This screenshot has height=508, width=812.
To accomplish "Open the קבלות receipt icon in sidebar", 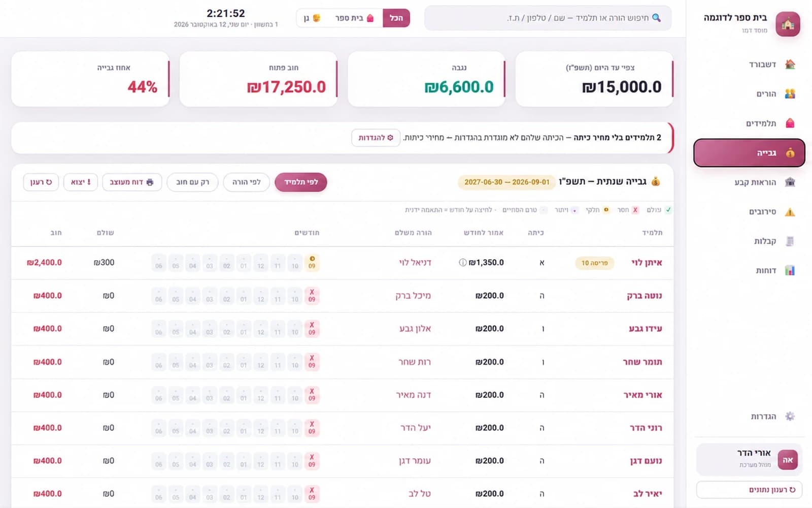I will (x=790, y=241).
